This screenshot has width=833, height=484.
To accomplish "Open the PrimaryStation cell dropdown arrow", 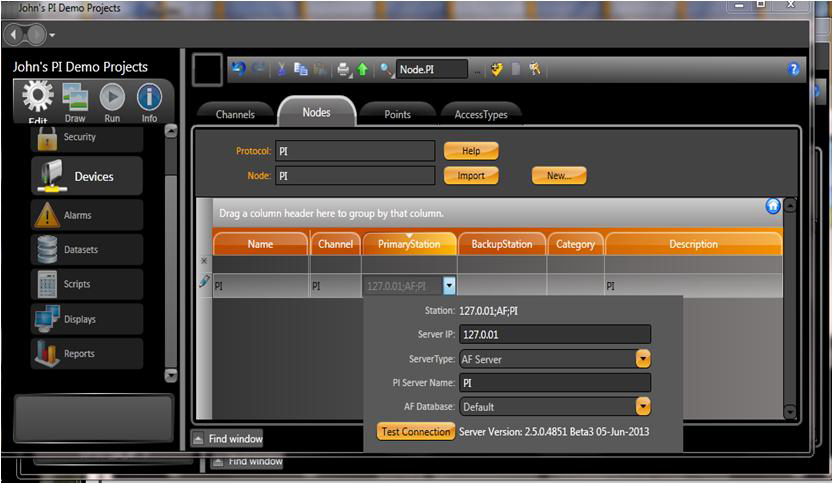I will (x=449, y=285).
